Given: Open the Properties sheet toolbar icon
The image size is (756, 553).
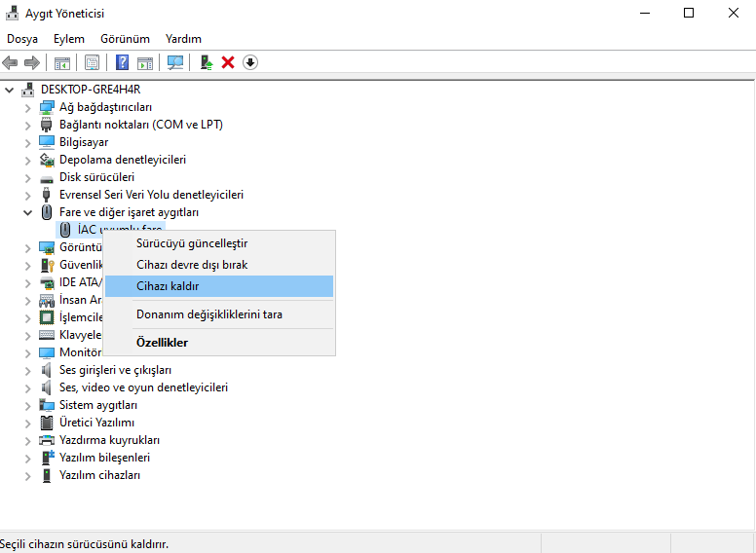Looking at the screenshot, I should 92,62.
